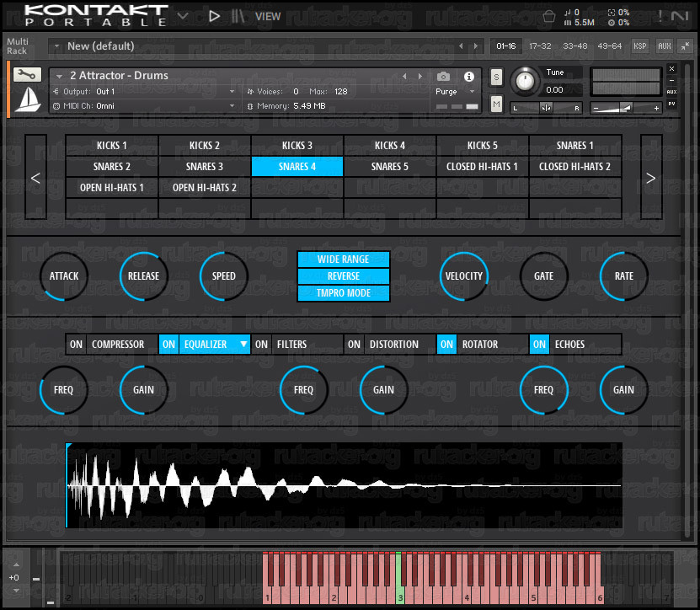Click the Native Instruments logo icon
This screenshot has width=700, height=610.
click(x=680, y=17)
